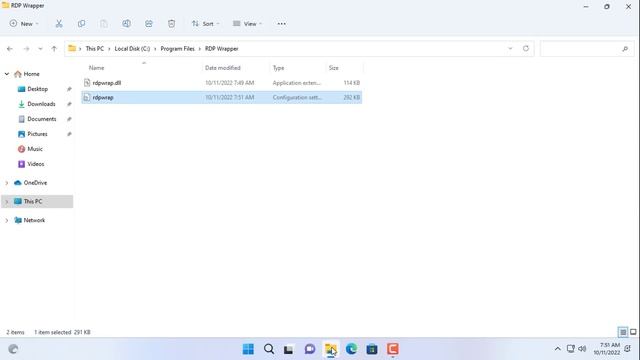Refresh the folder view
This screenshot has width=640, height=360.
click(x=526, y=49)
